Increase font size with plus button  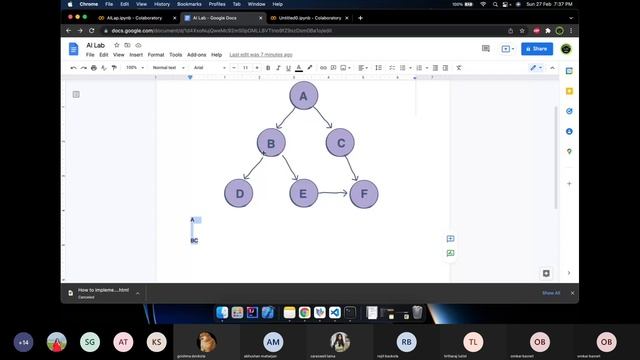point(257,68)
